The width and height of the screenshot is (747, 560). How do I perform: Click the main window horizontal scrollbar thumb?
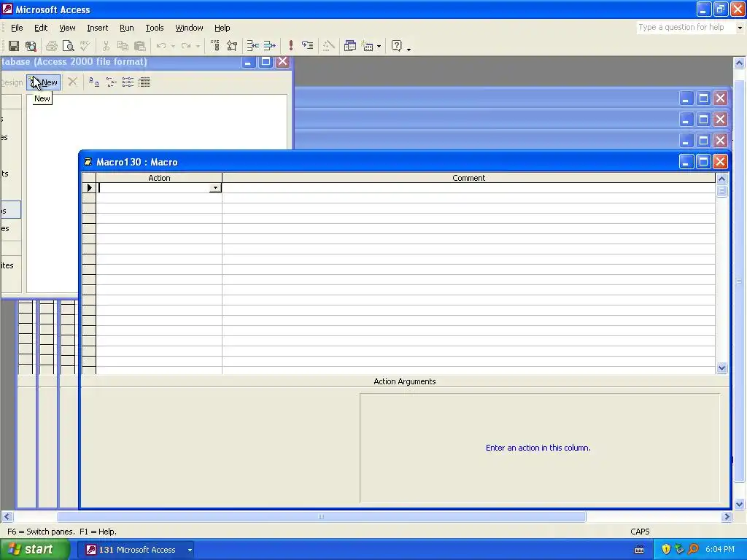(322, 517)
